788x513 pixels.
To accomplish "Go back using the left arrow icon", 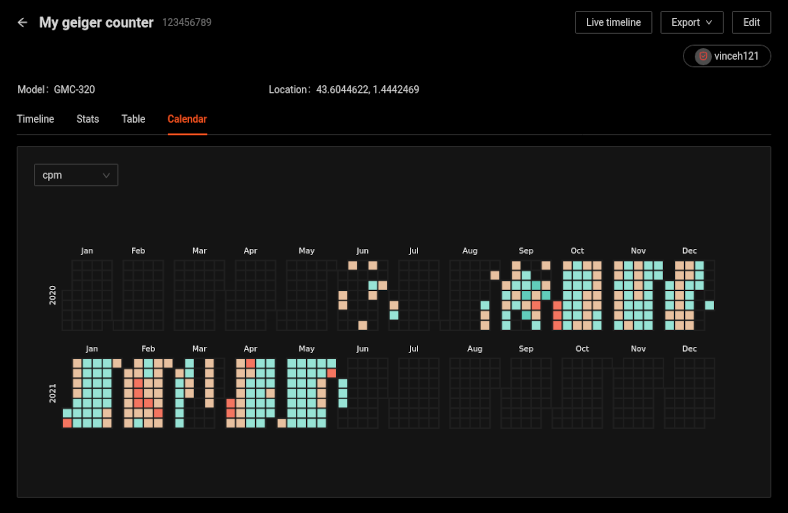I will (22, 22).
